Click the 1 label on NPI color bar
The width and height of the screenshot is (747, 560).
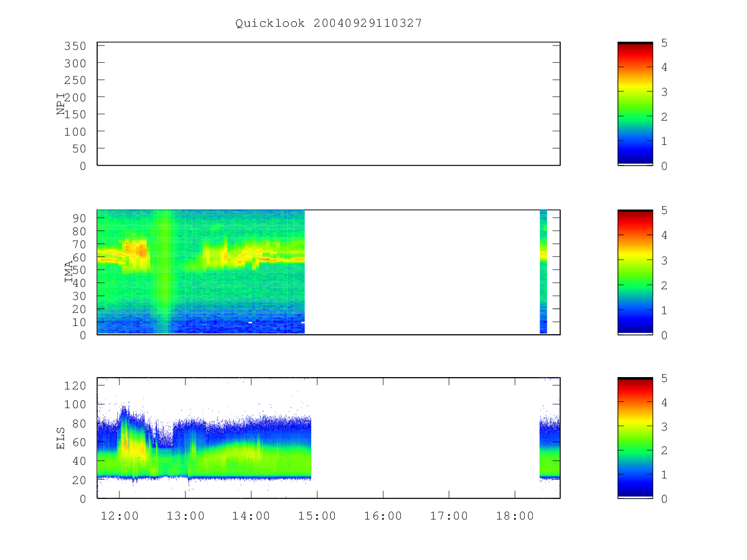point(665,141)
